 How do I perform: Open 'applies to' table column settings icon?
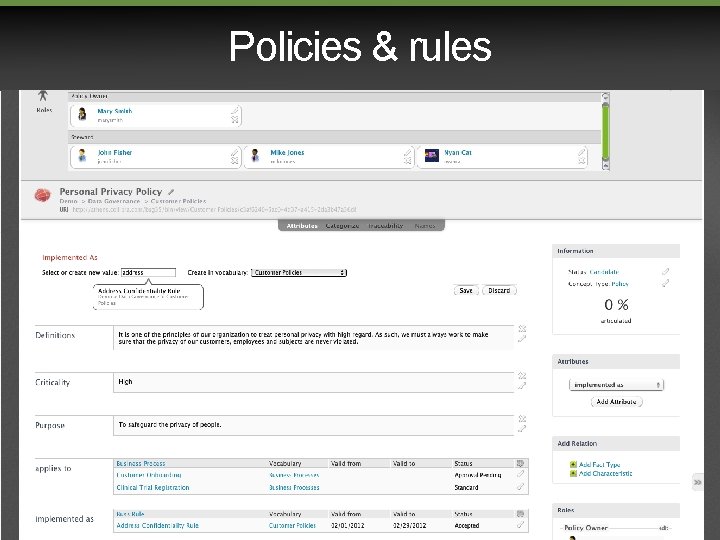(520, 463)
